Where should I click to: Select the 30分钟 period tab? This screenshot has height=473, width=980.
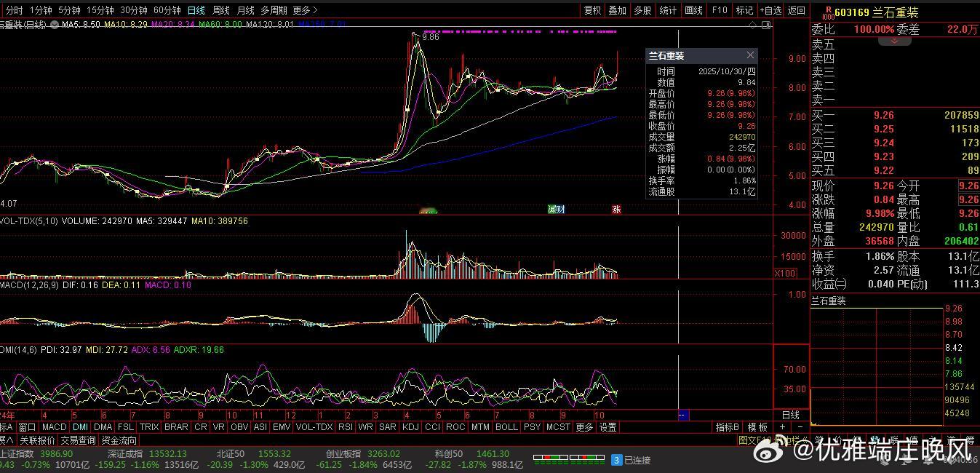pyautogui.click(x=134, y=10)
